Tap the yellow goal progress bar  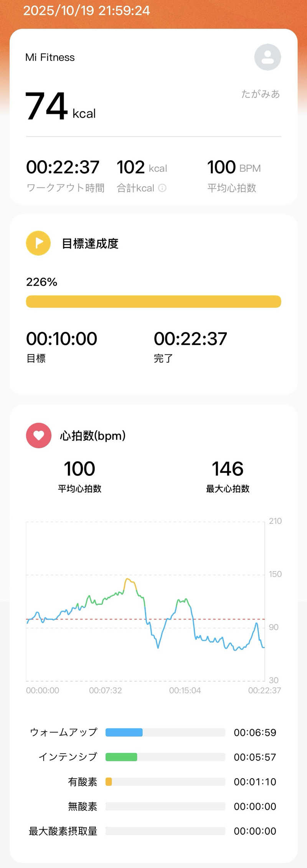[153, 301]
